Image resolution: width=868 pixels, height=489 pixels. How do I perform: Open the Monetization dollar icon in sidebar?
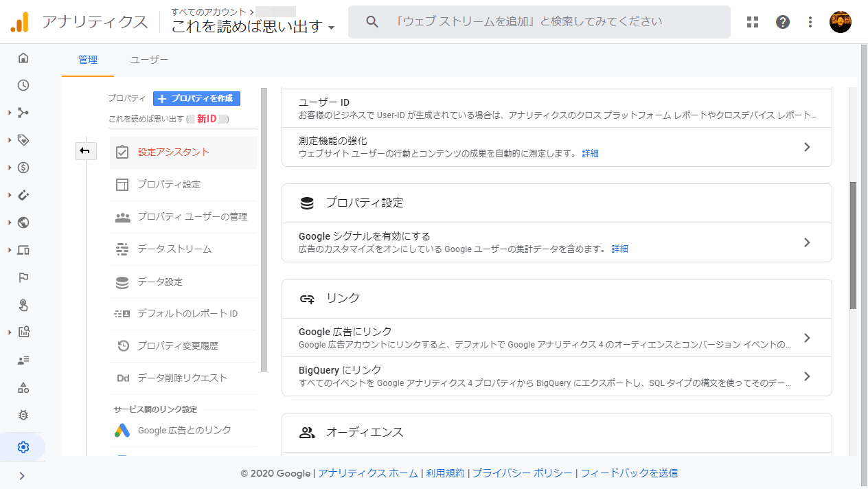pyautogui.click(x=23, y=168)
